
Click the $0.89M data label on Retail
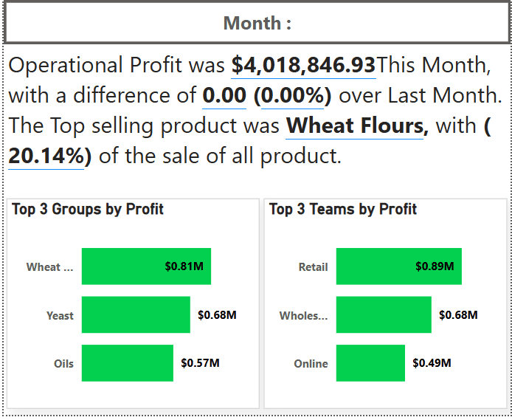pyautogui.click(x=435, y=266)
